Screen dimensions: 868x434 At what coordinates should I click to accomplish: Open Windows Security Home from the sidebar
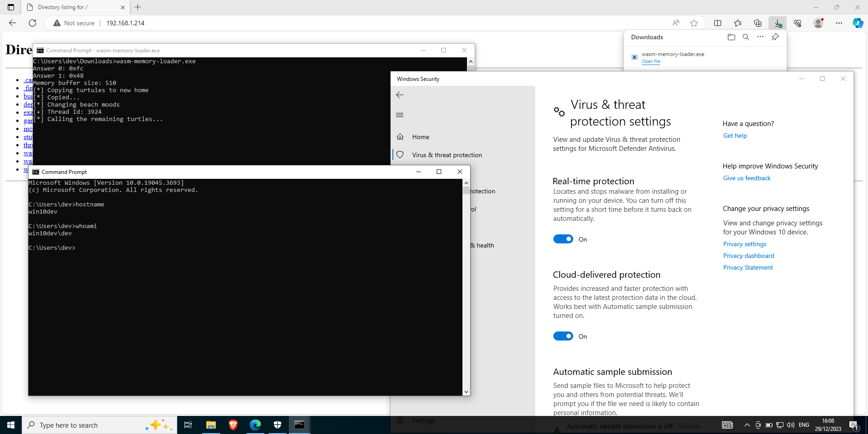coord(420,136)
